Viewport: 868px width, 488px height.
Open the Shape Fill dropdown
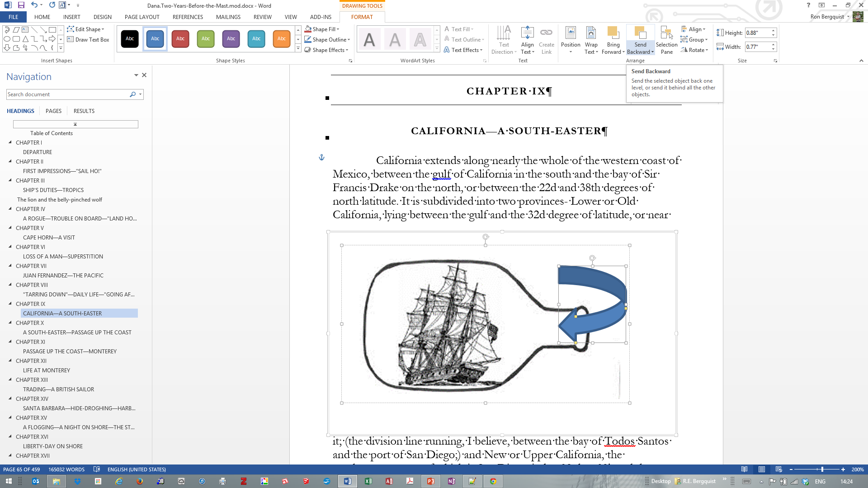pyautogui.click(x=337, y=29)
